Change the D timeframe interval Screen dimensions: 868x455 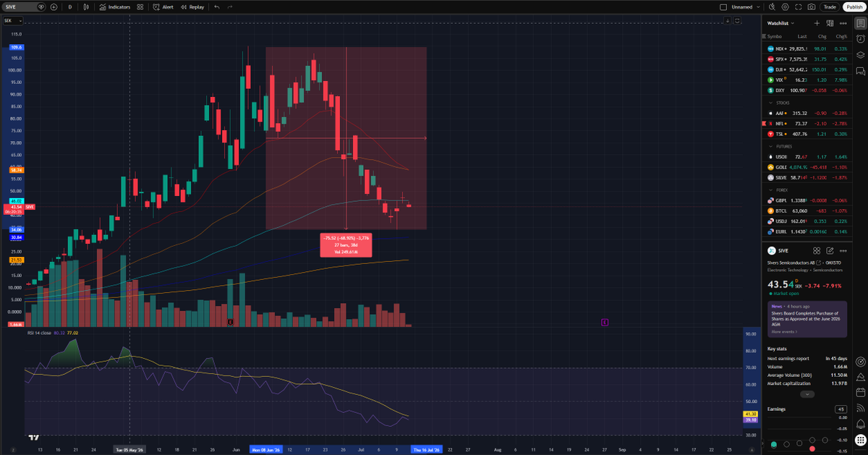(70, 7)
